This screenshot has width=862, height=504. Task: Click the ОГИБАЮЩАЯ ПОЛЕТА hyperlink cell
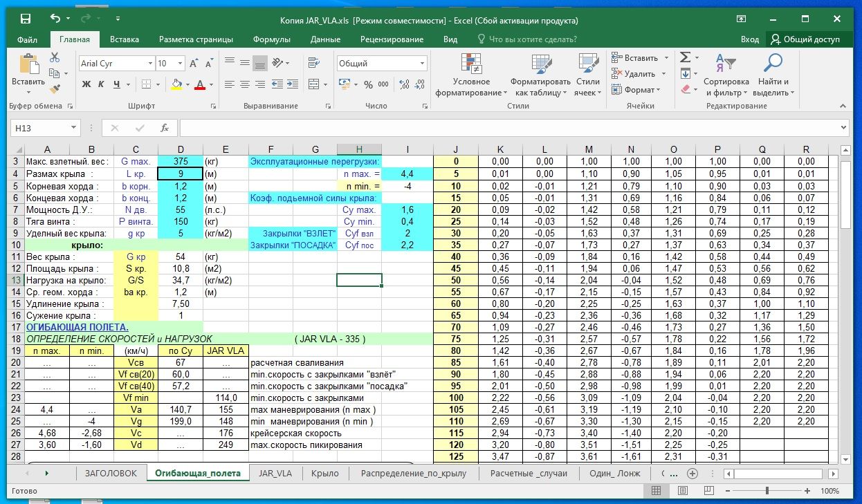[77, 326]
